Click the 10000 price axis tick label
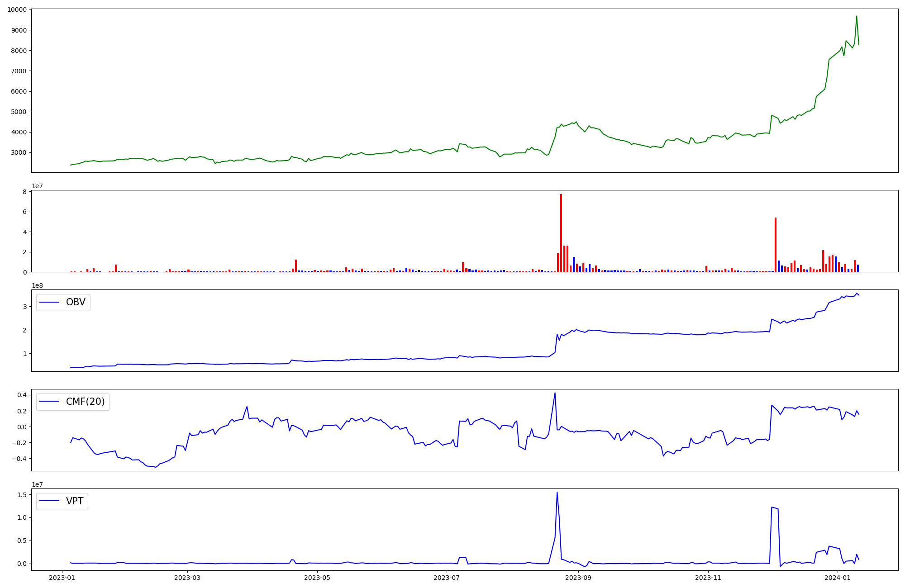 pyautogui.click(x=16, y=9)
